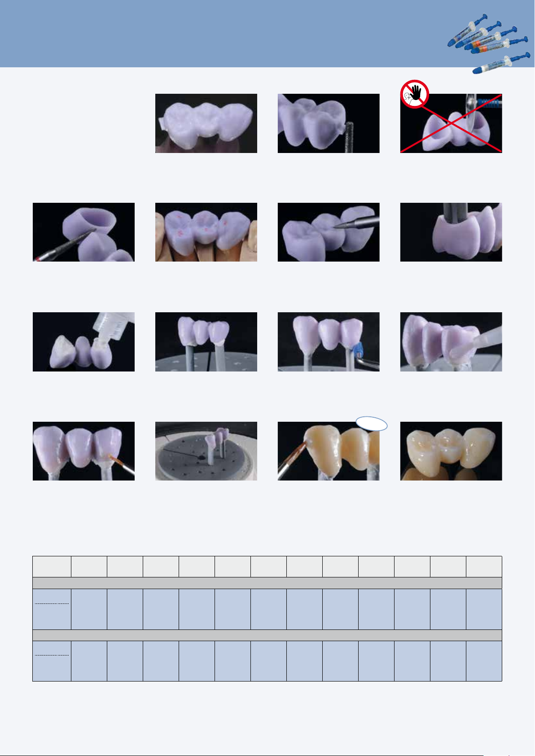This screenshot has width=535, height=756.
Task: Open photo of pointed bur on occlusal surface
Action: (329, 232)
